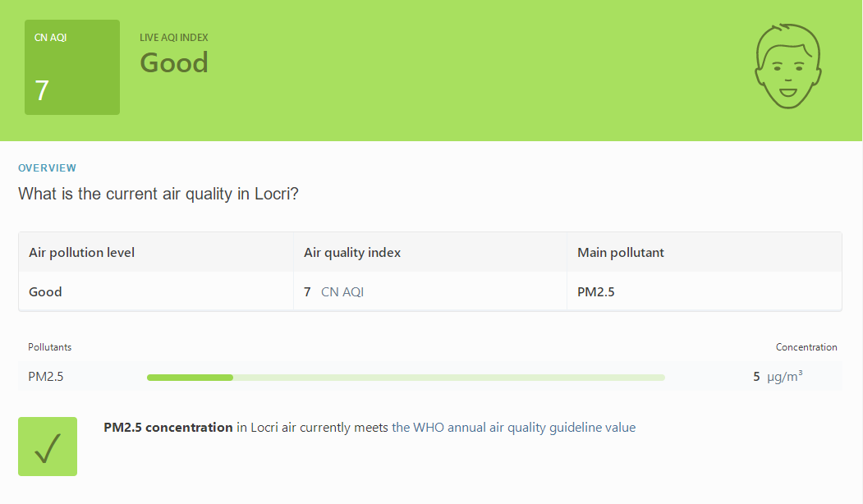Click the PM2.5 main pollutant cell
Viewport: 863px width, 504px height.
[x=595, y=291]
